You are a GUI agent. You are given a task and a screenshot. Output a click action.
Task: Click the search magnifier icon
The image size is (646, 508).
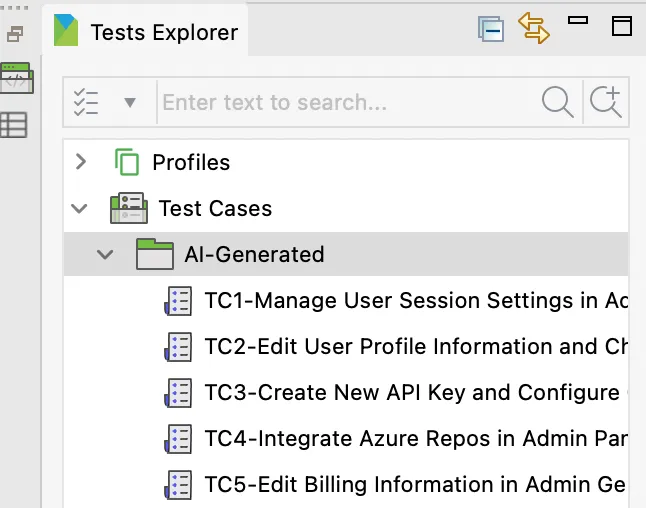pyautogui.click(x=557, y=102)
